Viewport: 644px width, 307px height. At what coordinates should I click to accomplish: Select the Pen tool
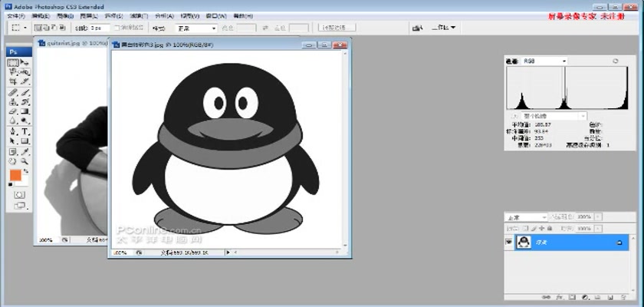14,131
